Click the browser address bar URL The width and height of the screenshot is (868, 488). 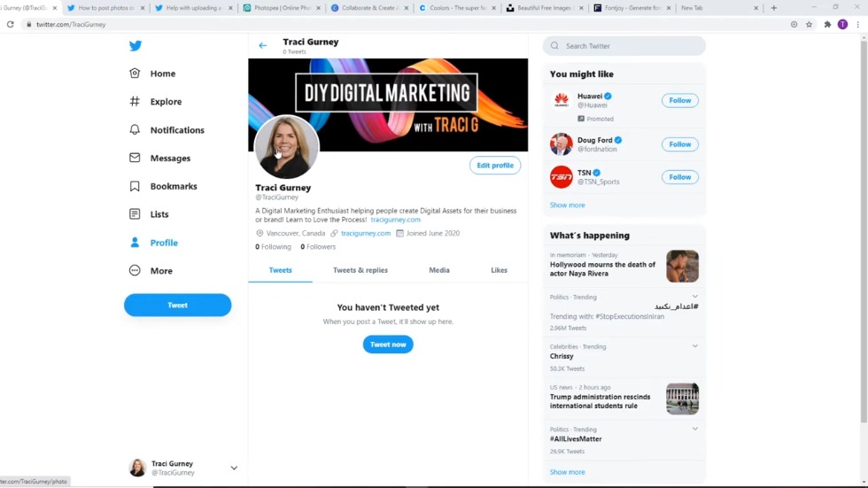point(71,24)
